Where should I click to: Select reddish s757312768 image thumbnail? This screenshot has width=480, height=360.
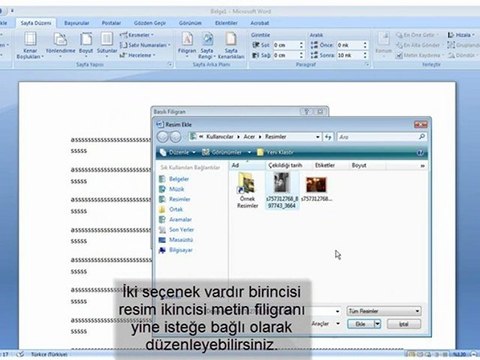[316, 189]
